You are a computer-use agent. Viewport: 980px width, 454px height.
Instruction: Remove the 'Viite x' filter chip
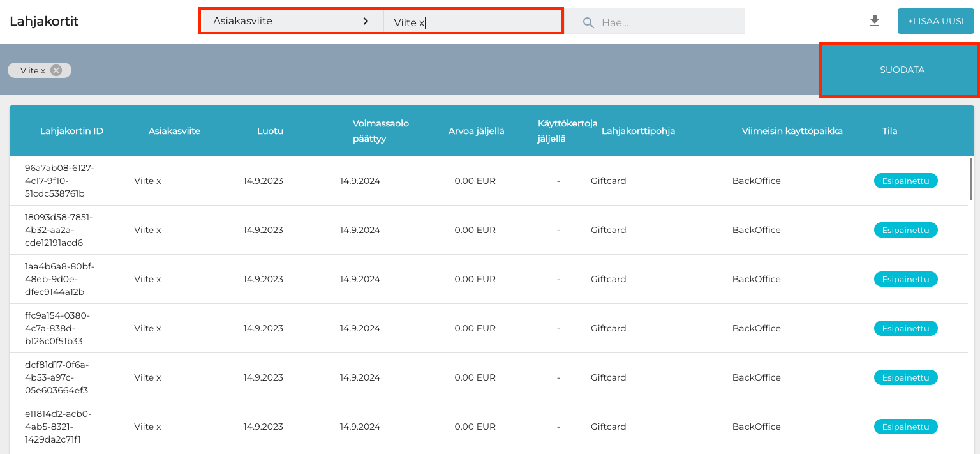(56, 70)
